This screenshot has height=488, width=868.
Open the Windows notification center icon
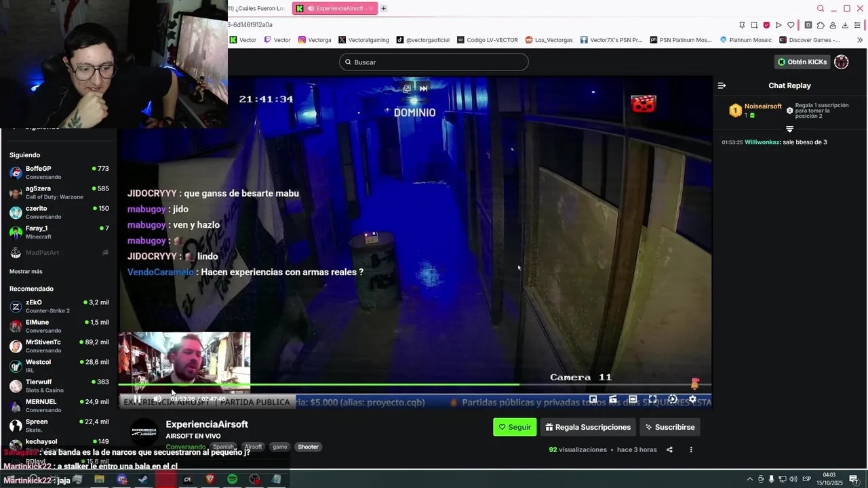[854, 479]
